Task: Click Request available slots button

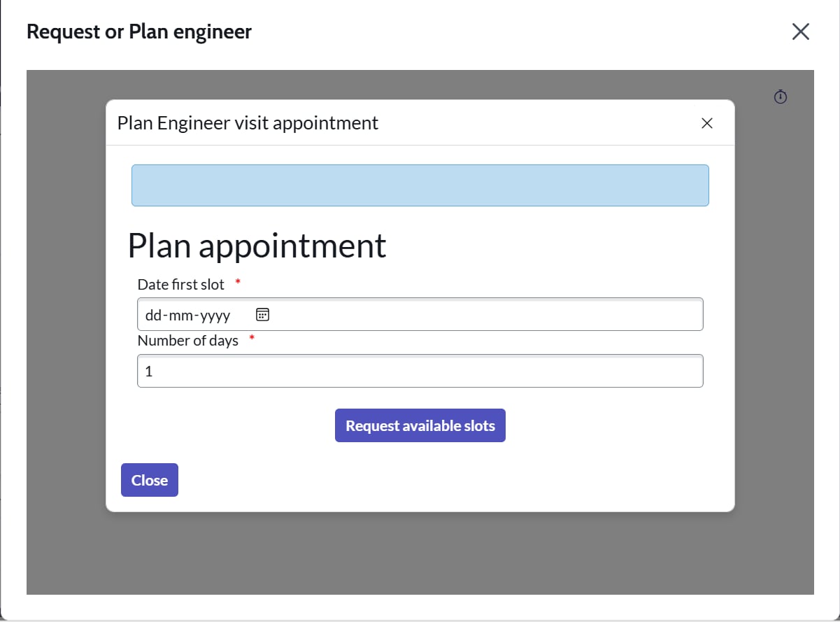Action: tap(420, 425)
